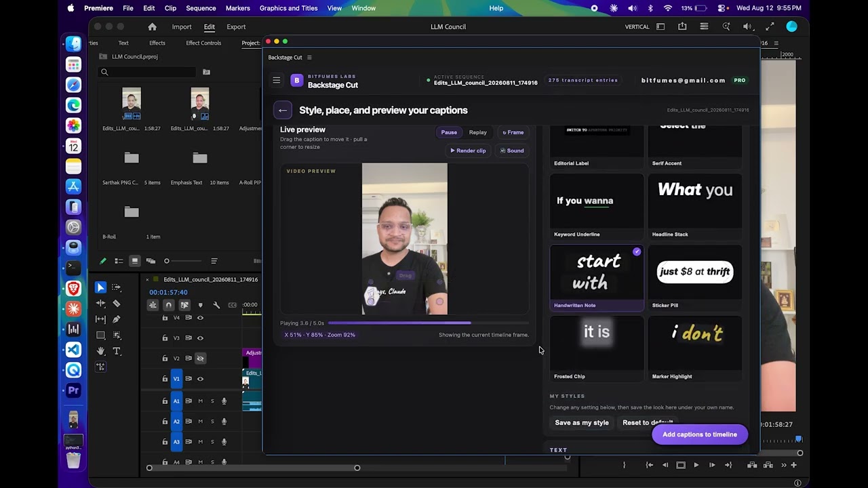Click Add captions to timeline
This screenshot has height=488, width=868.
[700, 434]
